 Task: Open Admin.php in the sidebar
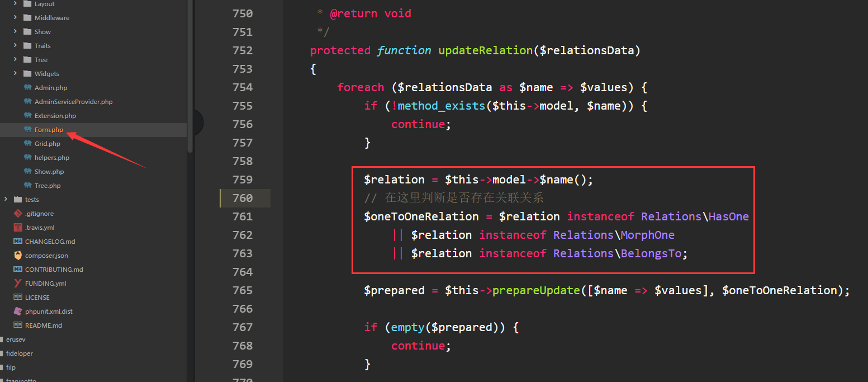tap(51, 88)
